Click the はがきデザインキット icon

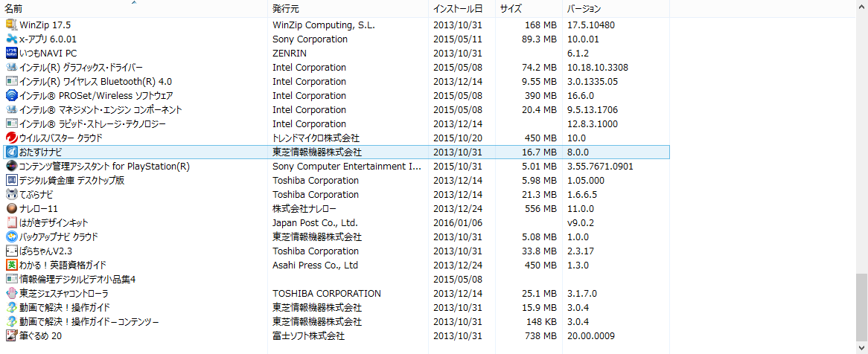(x=11, y=222)
